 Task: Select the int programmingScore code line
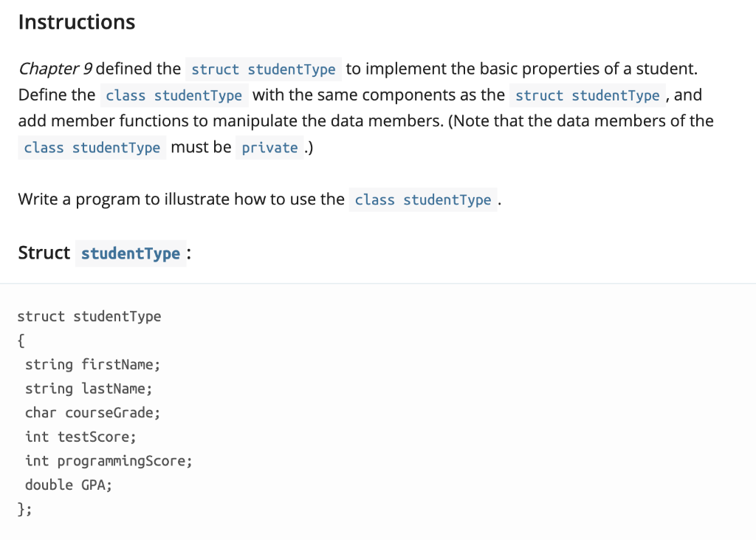pyautogui.click(x=109, y=460)
